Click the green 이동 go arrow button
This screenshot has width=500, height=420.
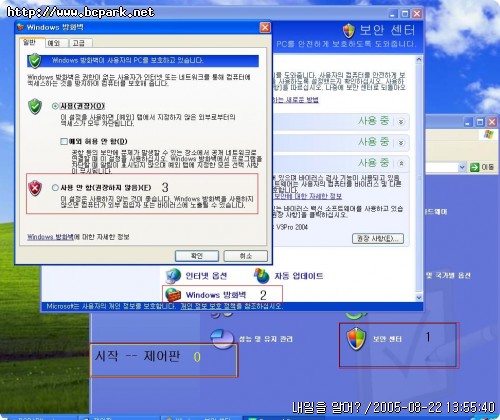coord(474,167)
